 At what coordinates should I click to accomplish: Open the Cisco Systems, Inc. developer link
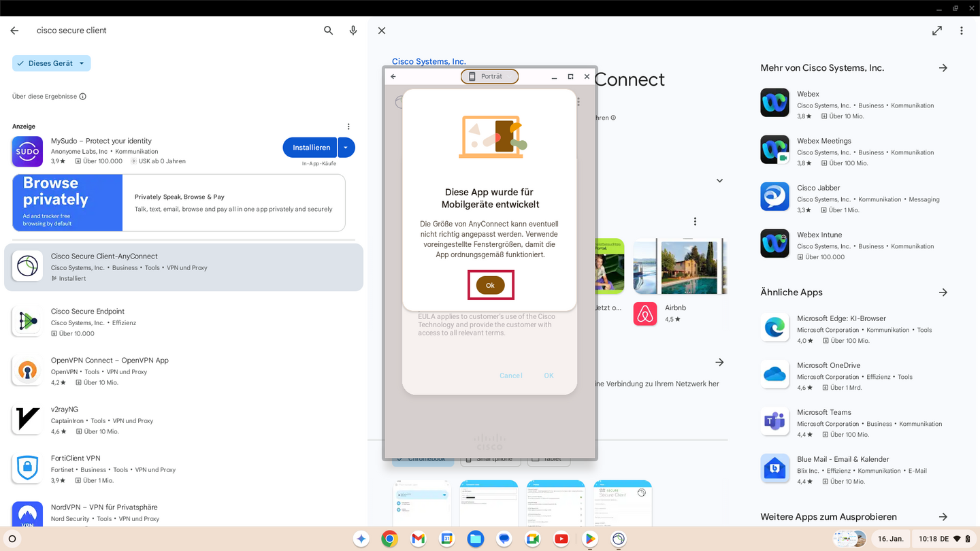tap(429, 61)
